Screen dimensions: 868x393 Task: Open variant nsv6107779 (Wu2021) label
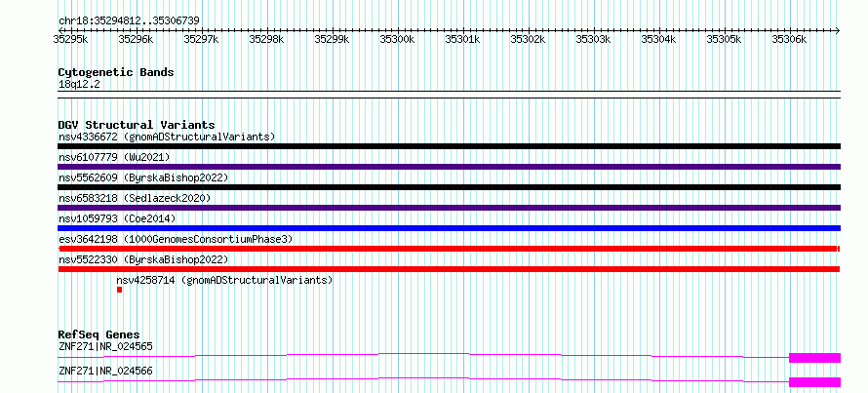coord(114,157)
